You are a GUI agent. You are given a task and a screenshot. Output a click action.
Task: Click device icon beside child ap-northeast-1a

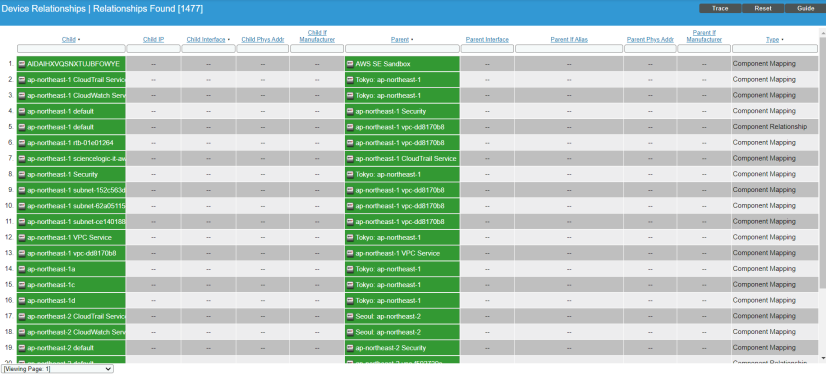[22, 269]
